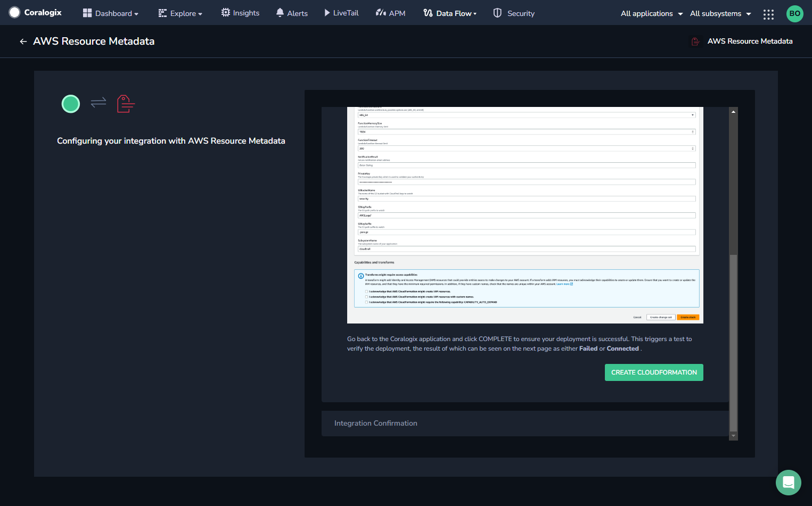The width and height of the screenshot is (812, 506).
Task: Open the apps grid menu
Action: click(768, 14)
